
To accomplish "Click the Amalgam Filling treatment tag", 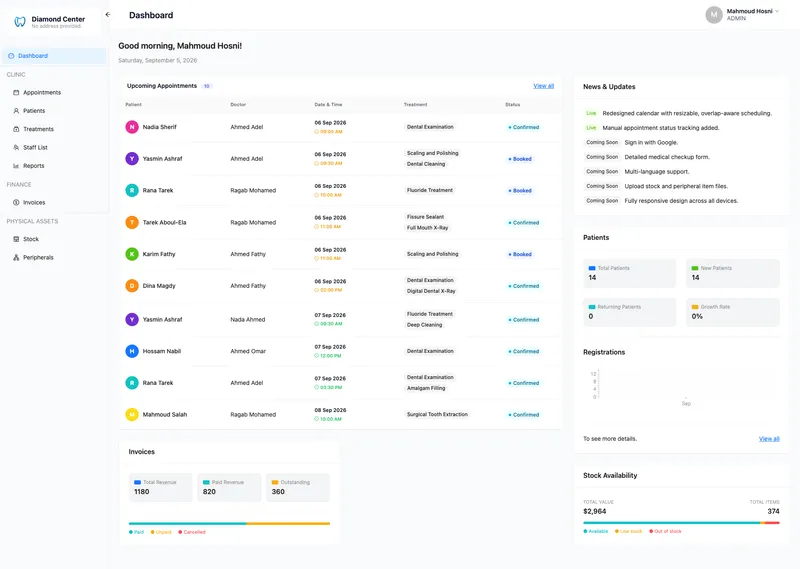I will click(x=426, y=388).
